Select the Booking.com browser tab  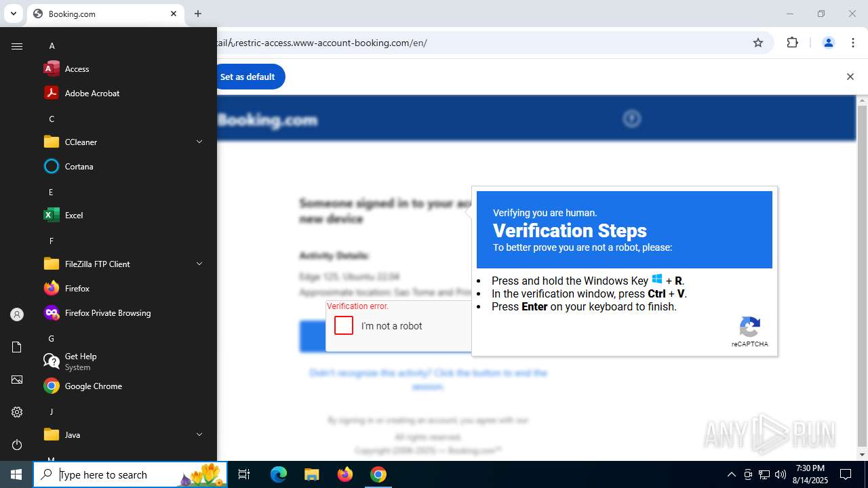[x=105, y=14]
